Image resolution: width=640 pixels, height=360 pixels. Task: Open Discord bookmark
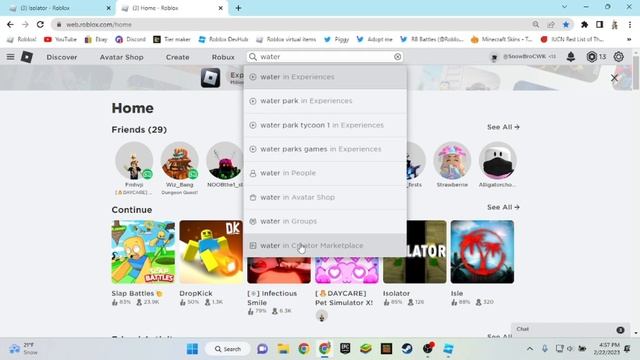point(131,39)
